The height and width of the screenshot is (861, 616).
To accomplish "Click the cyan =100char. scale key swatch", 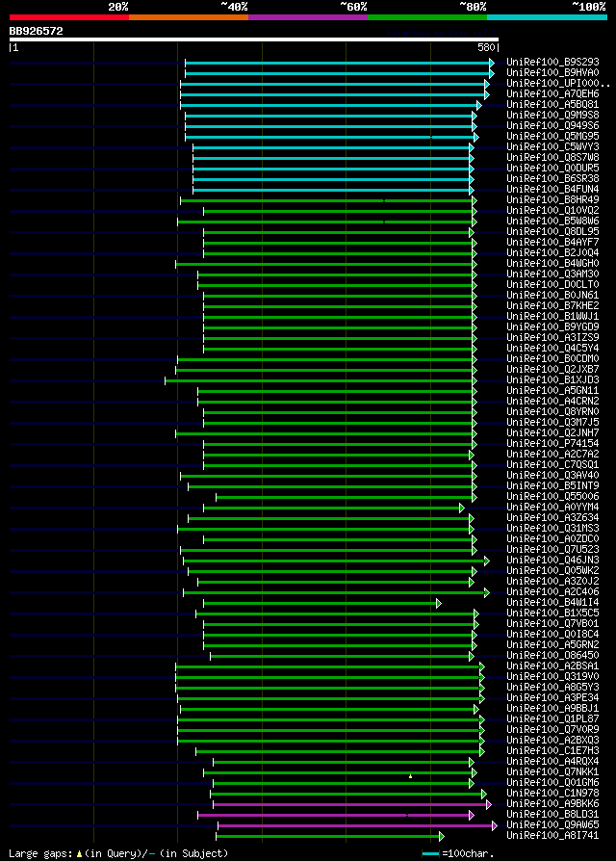I will (430, 854).
